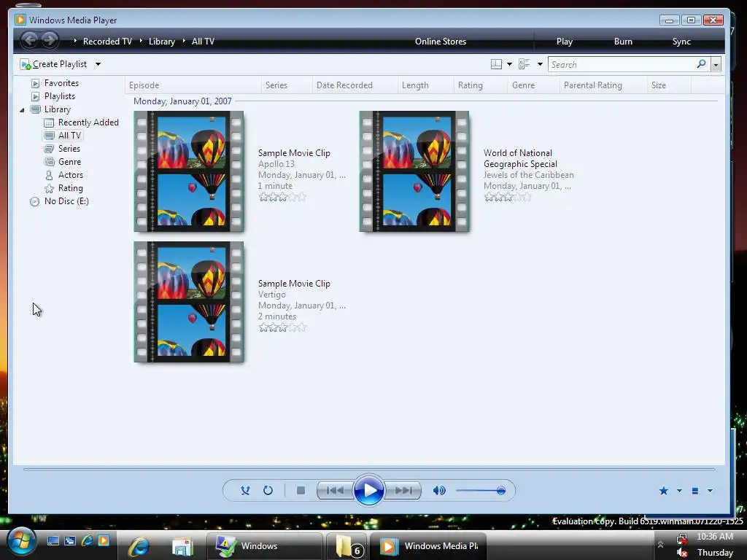Select the Jewels of the Caribbean thumbnail
747x560 pixels.
click(x=414, y=171)
